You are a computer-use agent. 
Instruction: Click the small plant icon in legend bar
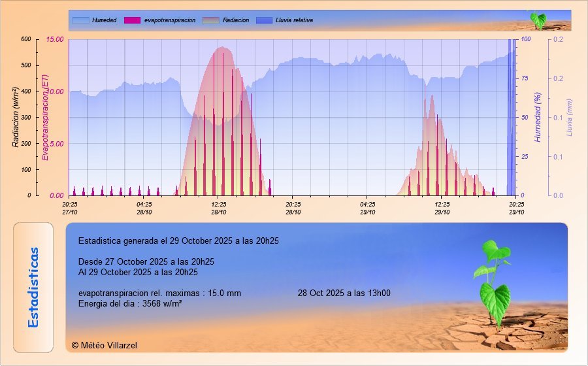point(538,19)
